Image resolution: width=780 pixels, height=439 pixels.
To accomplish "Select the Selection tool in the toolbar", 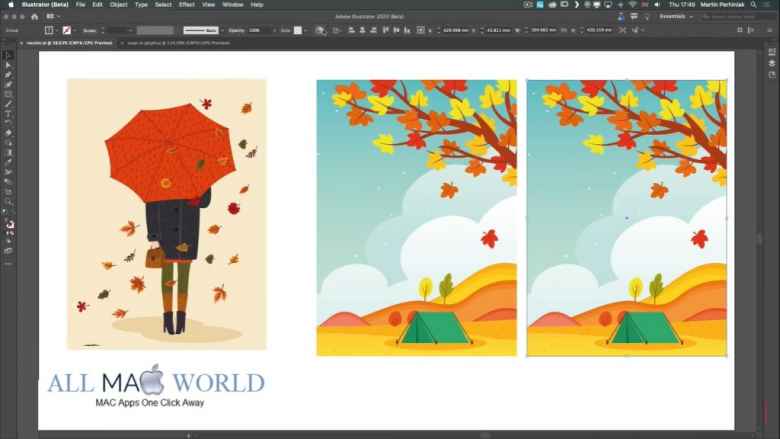I will pos(8,55).
